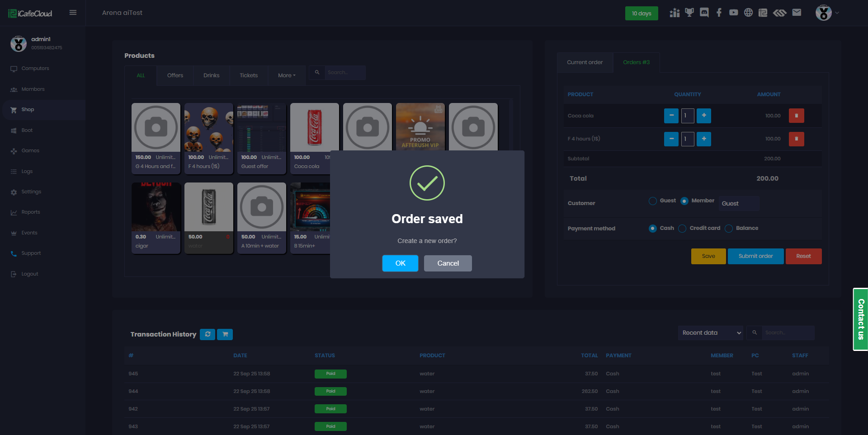Delete Coca cola from the order
Viewport: 868px width, 435px height.
tap(797, 116)
